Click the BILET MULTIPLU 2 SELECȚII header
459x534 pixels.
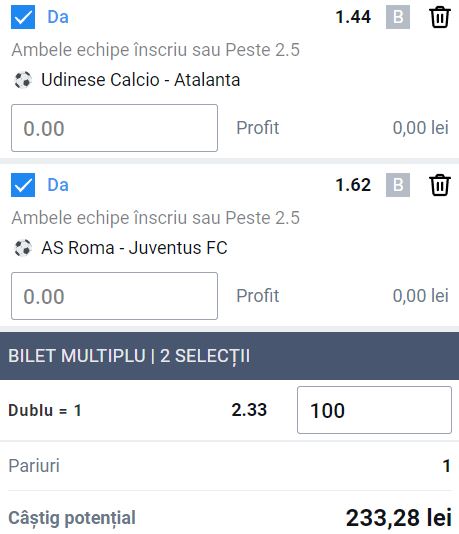click(x=230, y=356)
